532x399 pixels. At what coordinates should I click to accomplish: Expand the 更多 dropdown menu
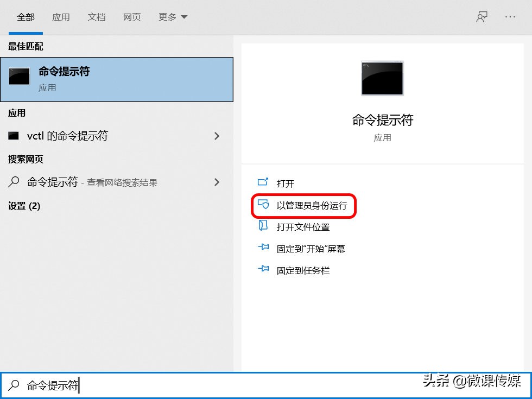coord(172,17)
